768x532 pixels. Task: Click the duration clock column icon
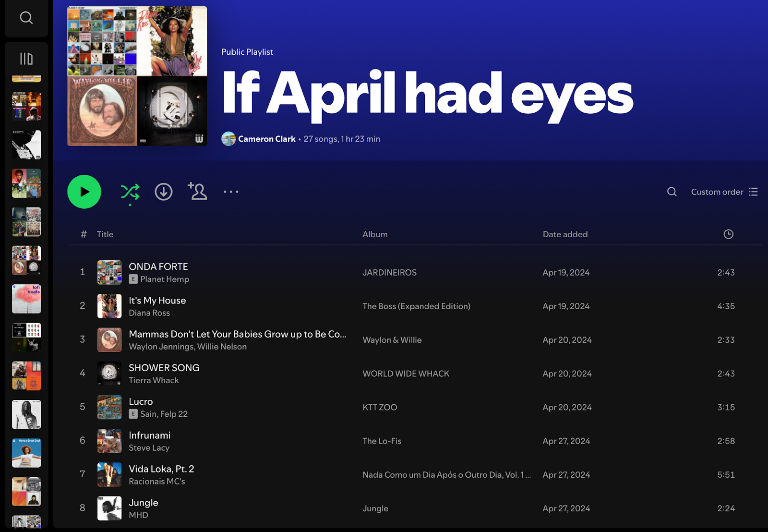click(728, 234)
